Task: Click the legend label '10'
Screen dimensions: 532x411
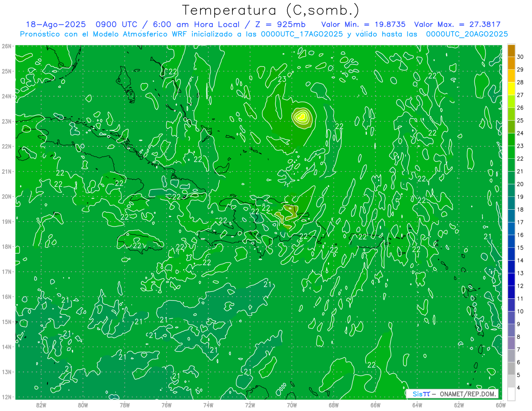Action: [x=520, y=311]
